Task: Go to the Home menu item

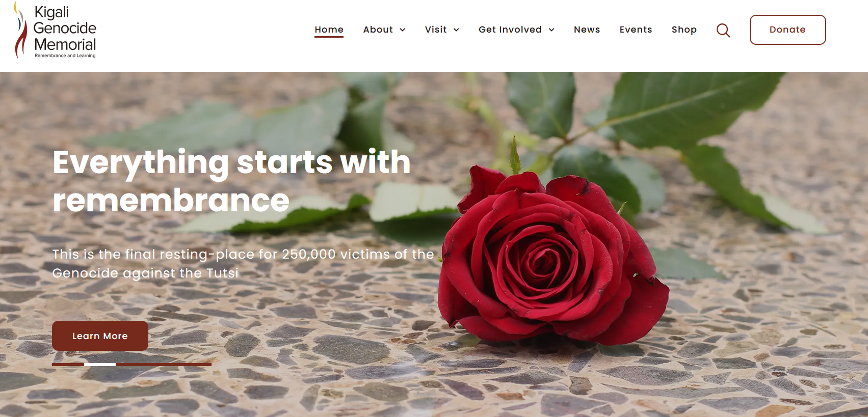Action: (329, 30)
